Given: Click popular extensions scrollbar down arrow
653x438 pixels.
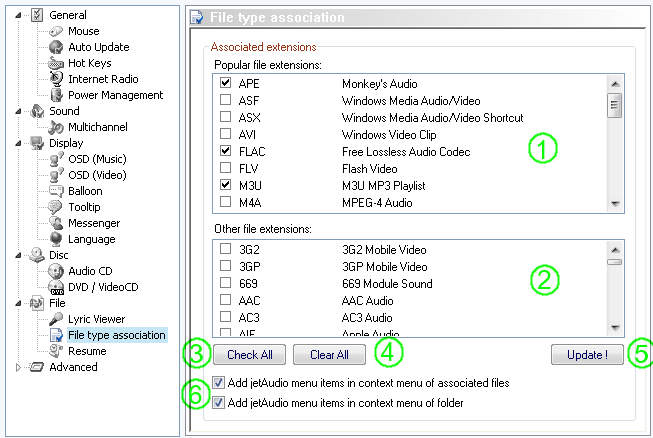Looking at the screenshot, I should click(615, 204).
